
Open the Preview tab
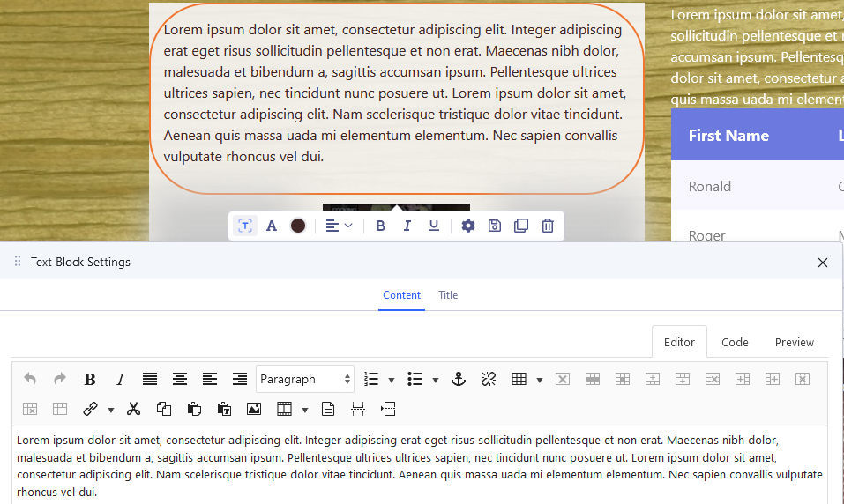(794, 343)
